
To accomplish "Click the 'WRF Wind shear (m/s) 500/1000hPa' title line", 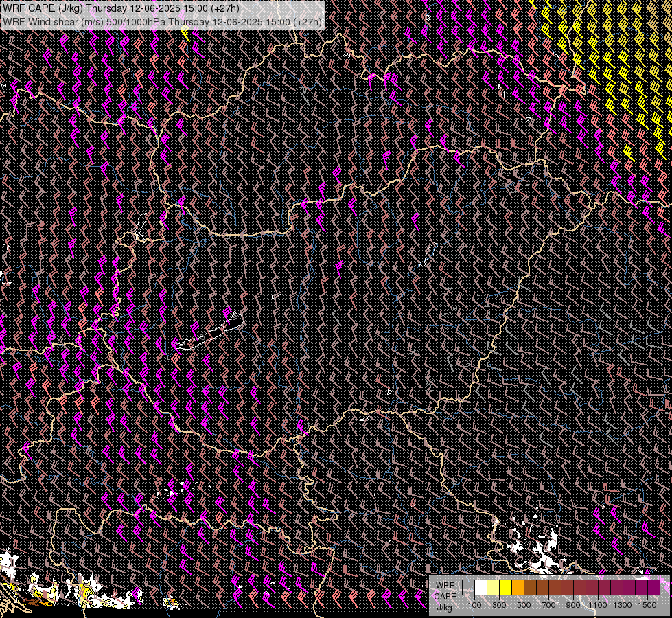I will pyautogui.click(x=162, y=21).
